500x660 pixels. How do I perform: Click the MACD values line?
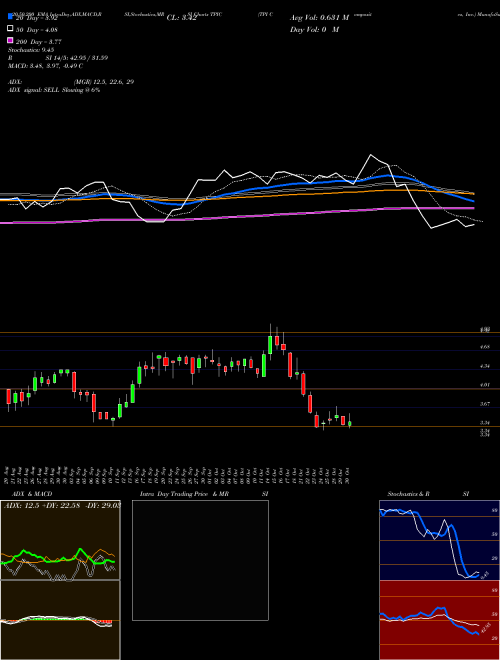pos(45,66)
